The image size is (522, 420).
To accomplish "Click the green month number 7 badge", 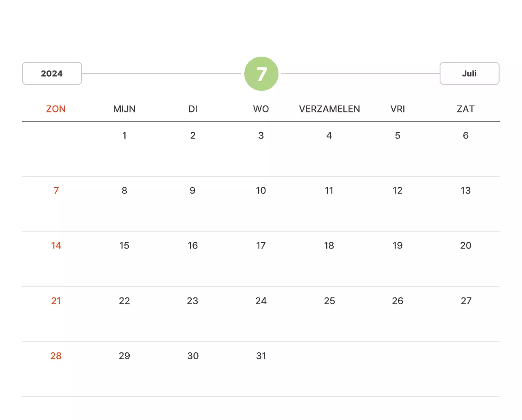I will tap(261, 74).
